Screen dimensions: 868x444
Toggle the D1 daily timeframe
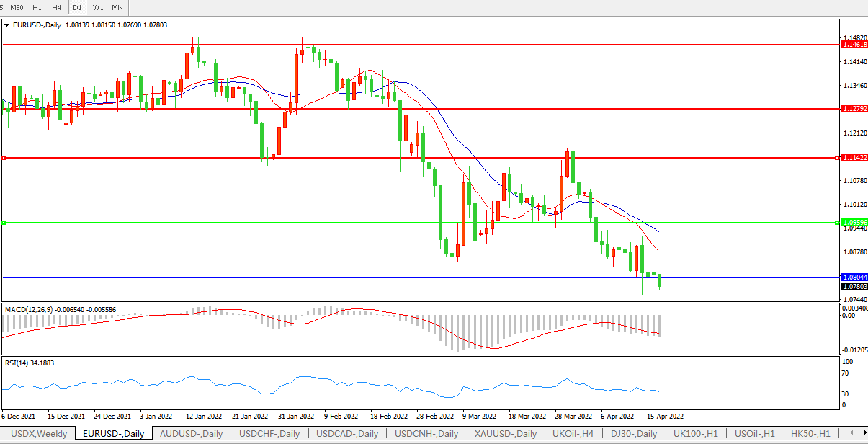[x=77, y=7]
